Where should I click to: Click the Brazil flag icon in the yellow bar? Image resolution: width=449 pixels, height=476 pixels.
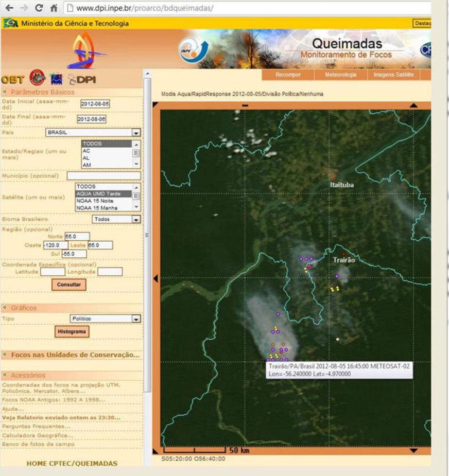(x=11, y=23)
